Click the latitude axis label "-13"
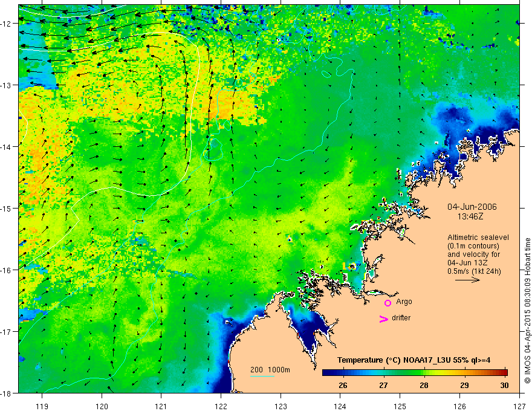 pyautogui.click(x=7, y=85)
